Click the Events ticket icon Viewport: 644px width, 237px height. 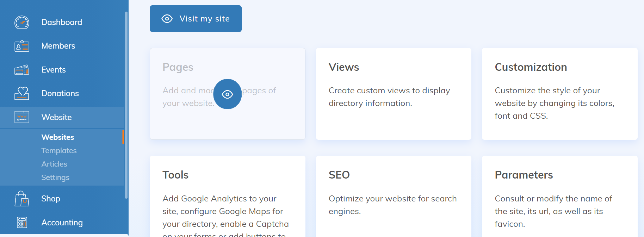point(22,70)
